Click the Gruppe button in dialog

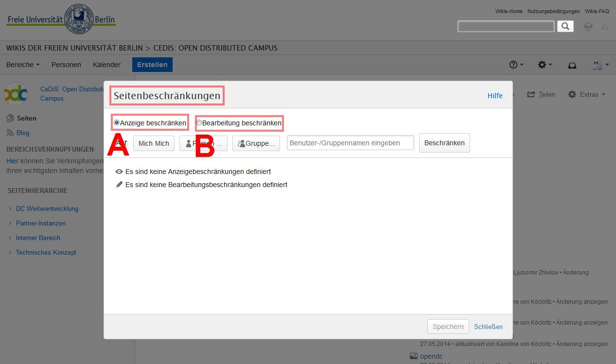pyautogui.click(x=256, y=143)
